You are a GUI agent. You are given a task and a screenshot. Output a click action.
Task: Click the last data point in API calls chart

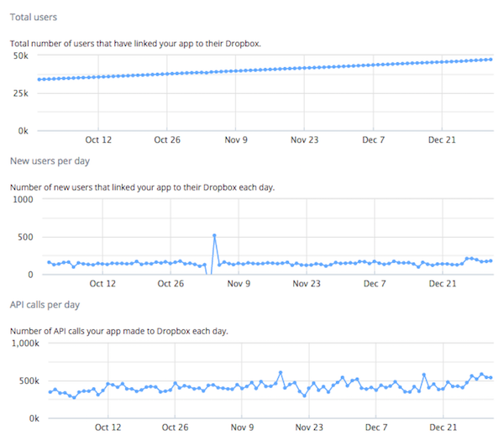click(491, 378)
